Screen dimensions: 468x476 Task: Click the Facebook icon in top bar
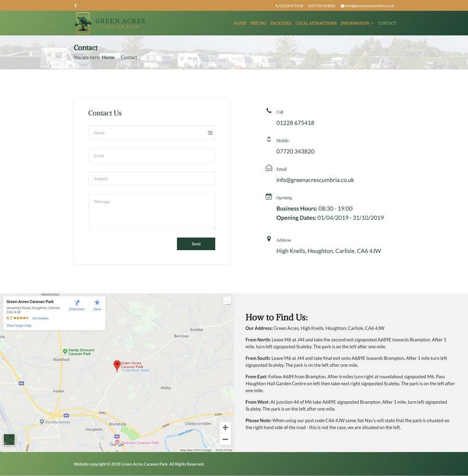pyautogui.click(x=75, y=6)
